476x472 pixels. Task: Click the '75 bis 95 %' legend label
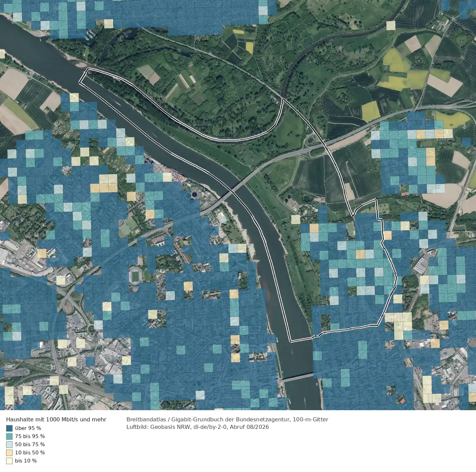point(30,436)
